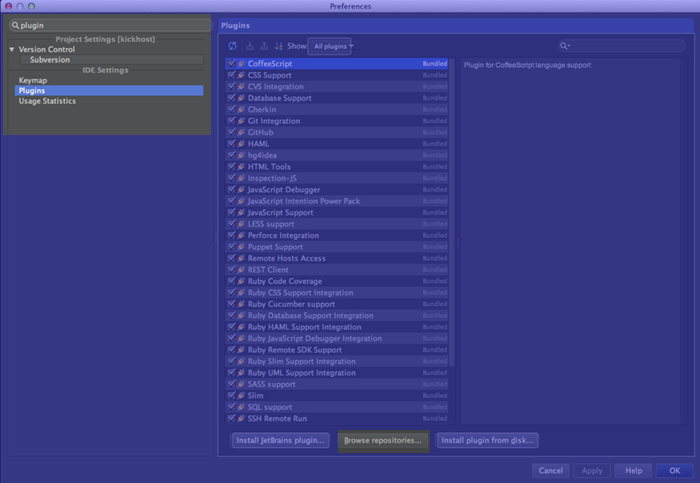Open the Keymap settings page
This screenshot has height=483, width=700.
click(x=33, y=80)
